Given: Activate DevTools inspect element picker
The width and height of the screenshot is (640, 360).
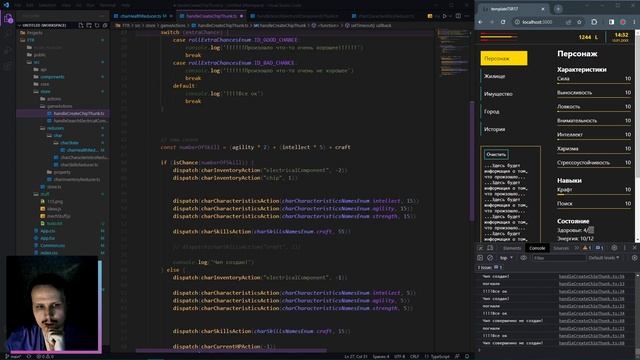Looking at the screenshot, I should [481, 248].
